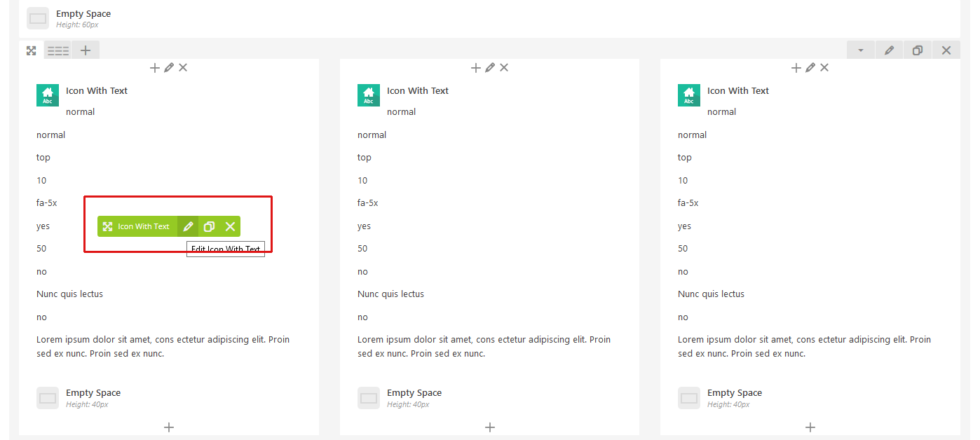This screenshot has width=980, height=440.
Task: Clone the row using the gray duplicate icon
Action: (x=918, y=50)
